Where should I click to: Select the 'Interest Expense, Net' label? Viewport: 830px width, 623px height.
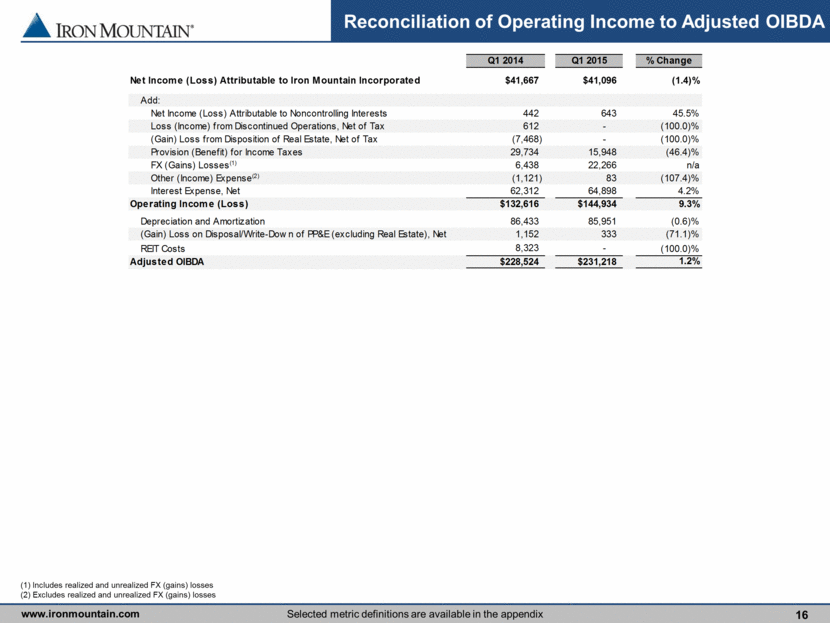[195, 191]
